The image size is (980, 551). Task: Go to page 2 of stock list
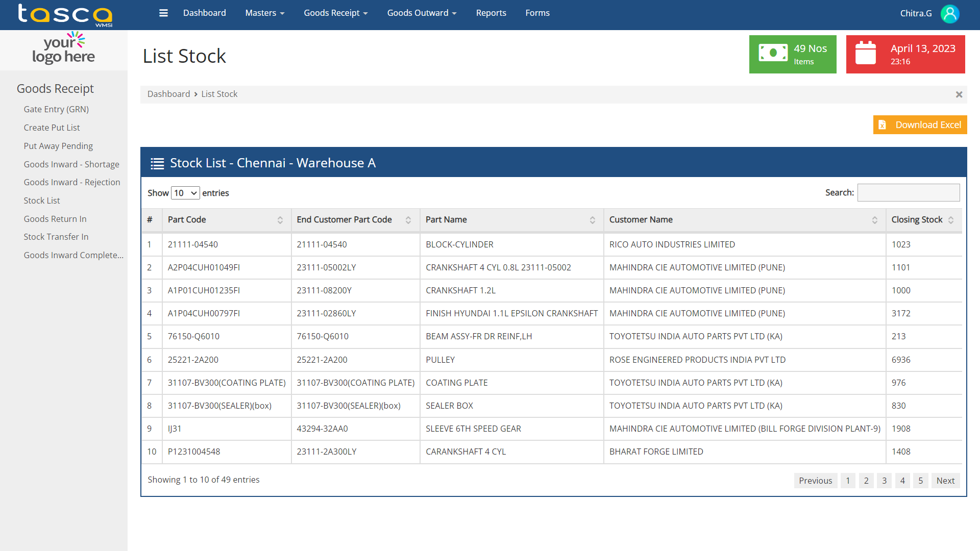pyautogui.click(x=866, y=481)
